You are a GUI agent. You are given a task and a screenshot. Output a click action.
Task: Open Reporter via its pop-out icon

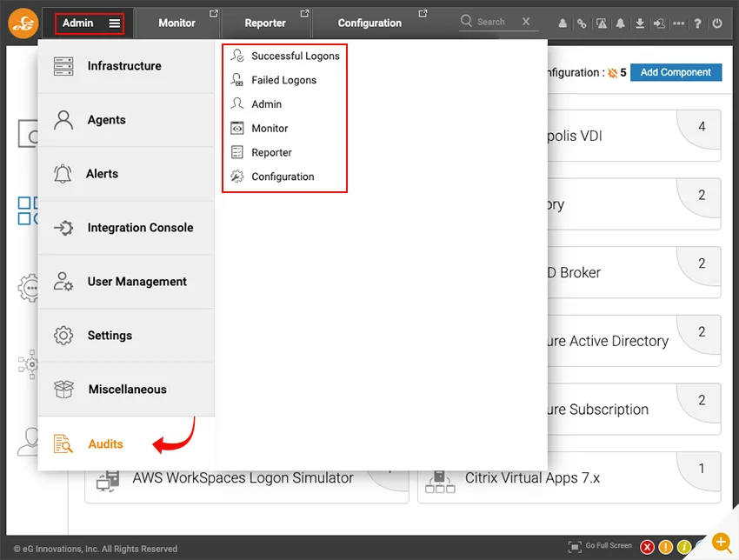coord(304,14)
